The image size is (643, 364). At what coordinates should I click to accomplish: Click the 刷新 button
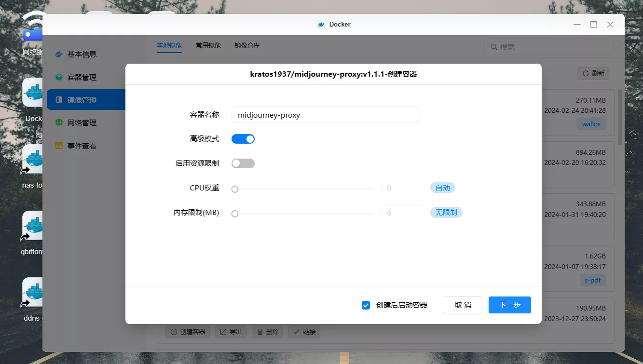pyautogui.click(x=593, y=73)
